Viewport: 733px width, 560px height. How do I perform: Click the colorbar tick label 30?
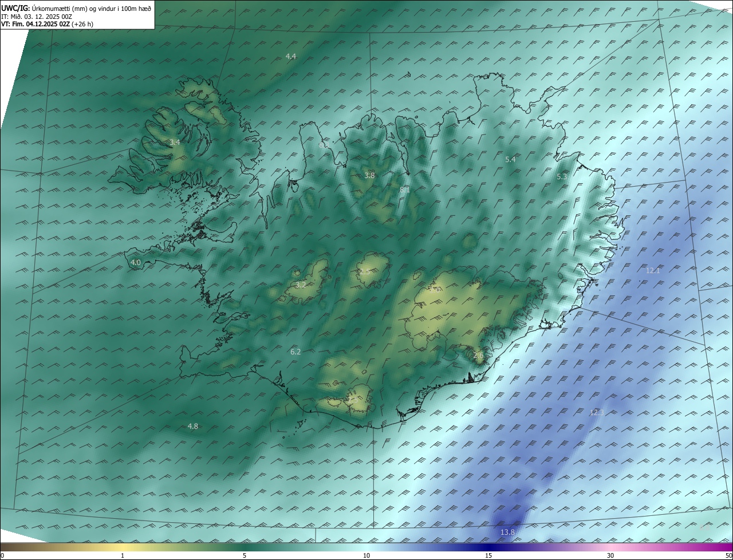tap(610, 555)
